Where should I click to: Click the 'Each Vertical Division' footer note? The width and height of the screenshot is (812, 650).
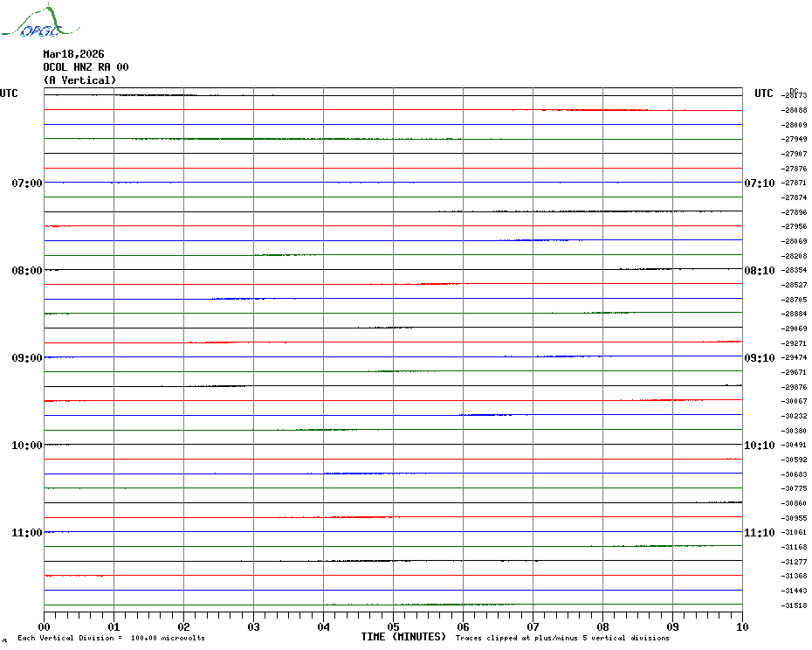111,638
